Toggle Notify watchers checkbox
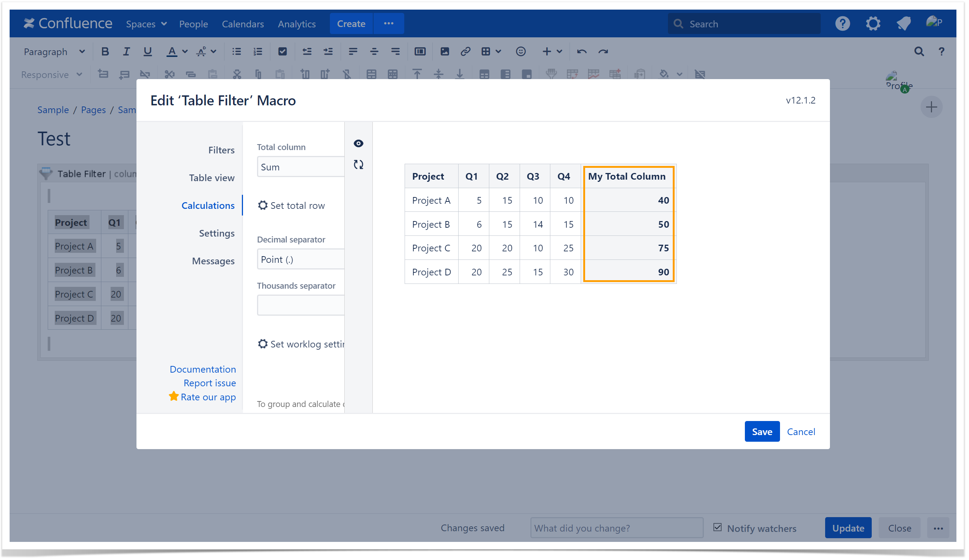969x560 pixels. click(x=717, y=527)
